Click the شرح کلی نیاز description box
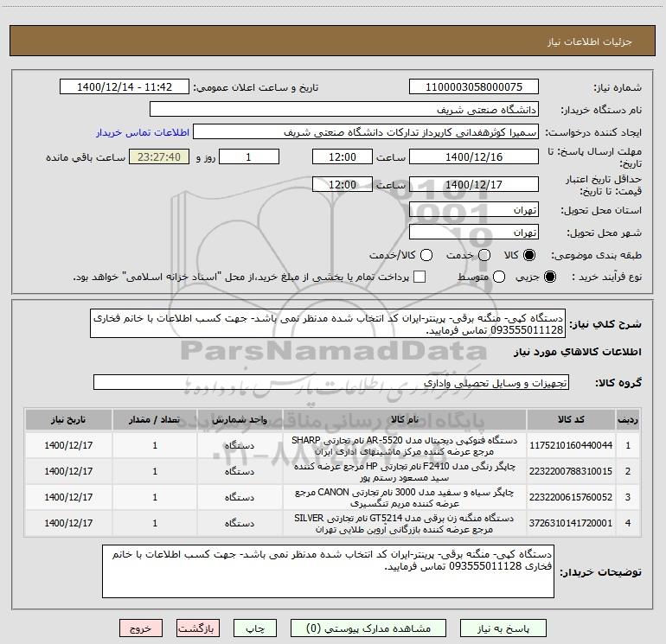The image size is (666, 644). click(328, 323)
